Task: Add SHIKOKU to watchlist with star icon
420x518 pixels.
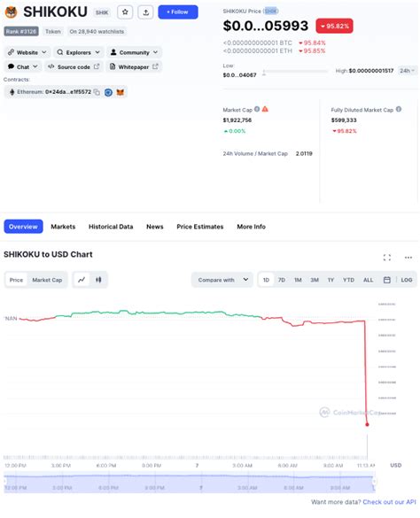Action: (x=125, y=12)
